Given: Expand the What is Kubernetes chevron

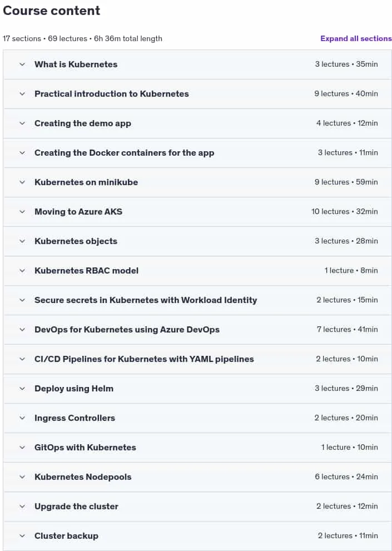Looking at the screenshot, I should click(22, 64).
